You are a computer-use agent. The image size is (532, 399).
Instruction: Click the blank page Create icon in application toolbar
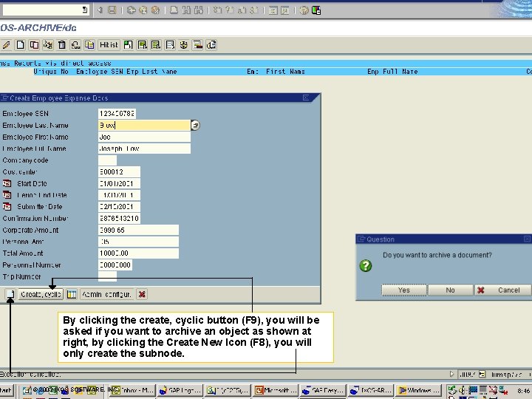21,45
